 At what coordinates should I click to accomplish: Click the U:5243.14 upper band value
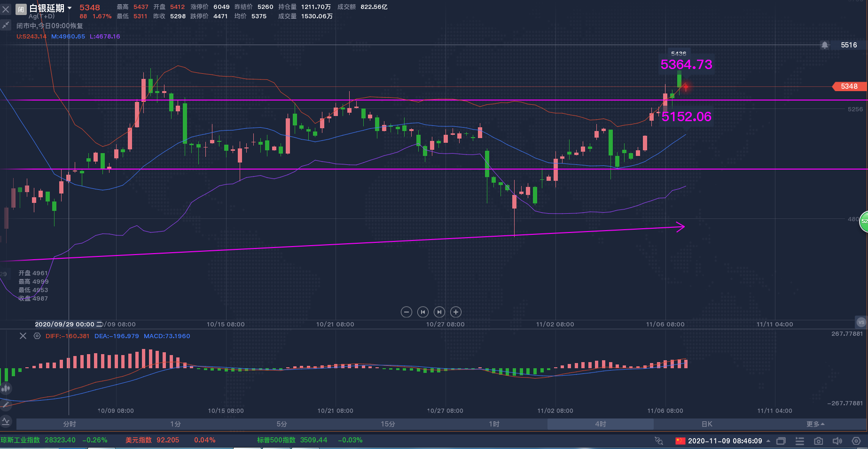click(31, 37)
